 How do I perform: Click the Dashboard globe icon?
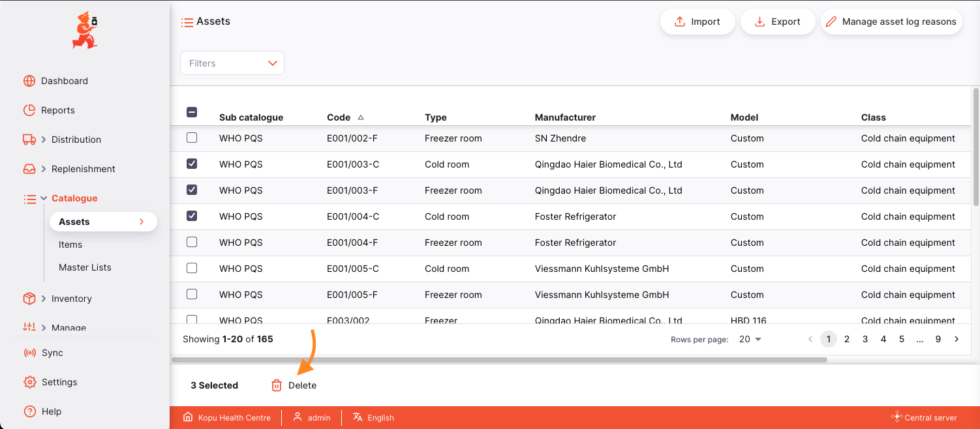pos(29,81)
